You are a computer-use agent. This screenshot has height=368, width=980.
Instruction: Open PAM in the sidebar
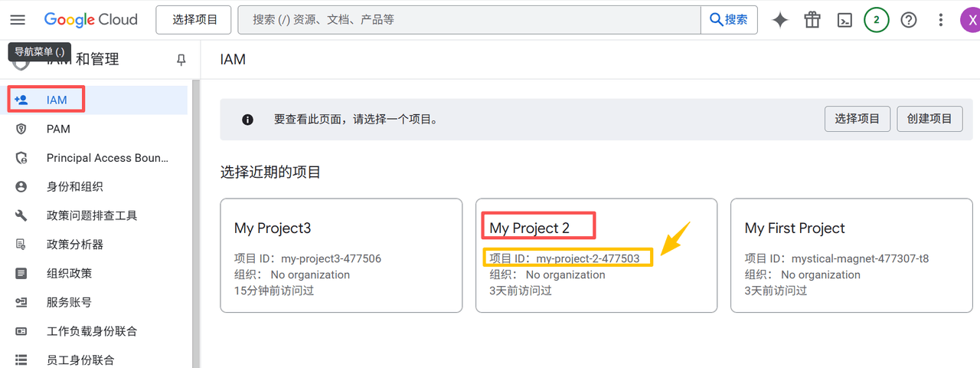point(58,129)
